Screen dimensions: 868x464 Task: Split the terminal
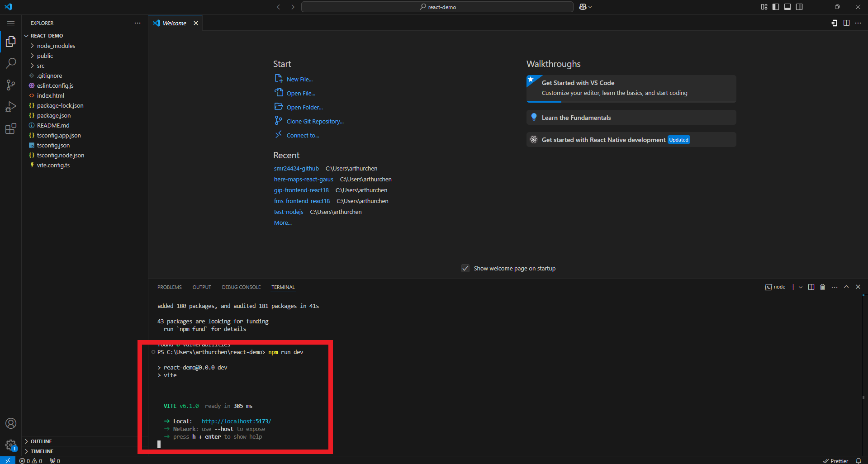point(811,287)
